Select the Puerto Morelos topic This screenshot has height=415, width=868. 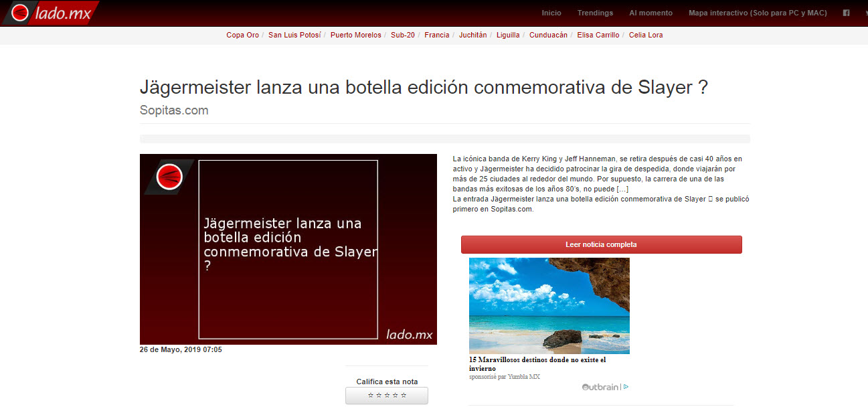tap(355, 35)
